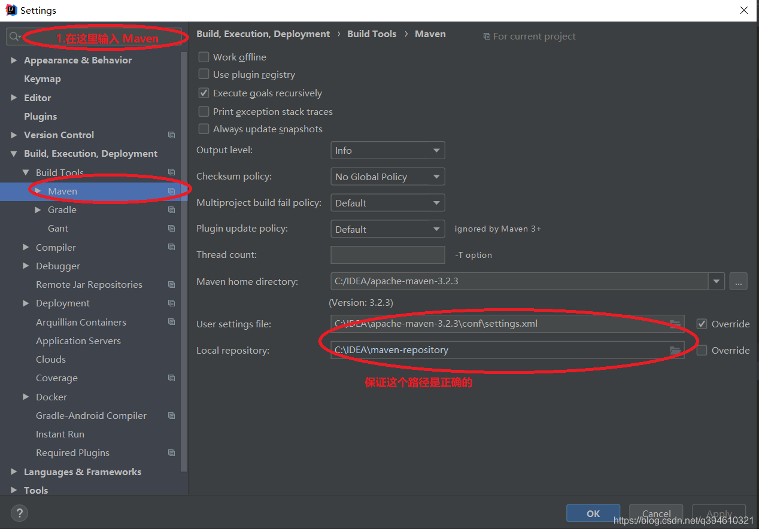This screenshot has height=532, width=759.
Task: Click the settings search input field
Action: click(x=94, y=37)
